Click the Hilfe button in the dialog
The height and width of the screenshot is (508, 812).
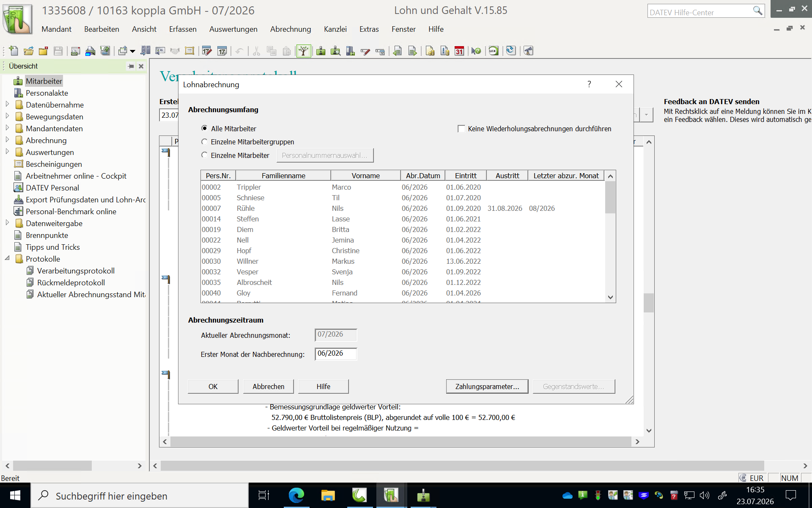324,387
